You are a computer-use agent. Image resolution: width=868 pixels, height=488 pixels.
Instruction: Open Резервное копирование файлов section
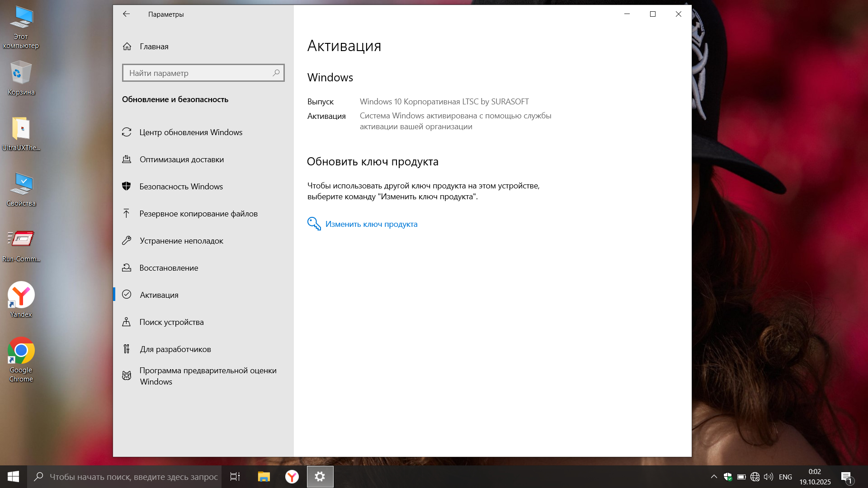tap(198, 214)
